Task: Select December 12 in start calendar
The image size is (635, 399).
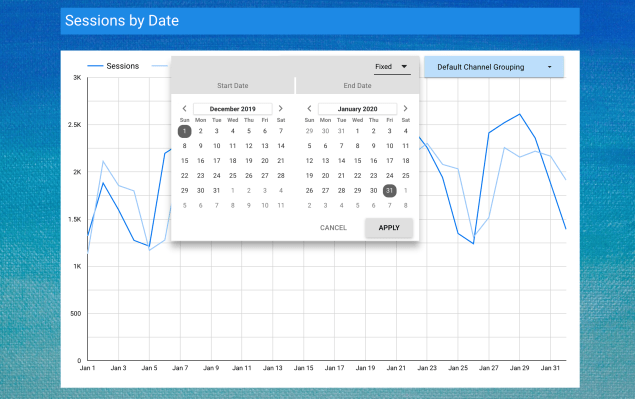Action: pos(249,146)
